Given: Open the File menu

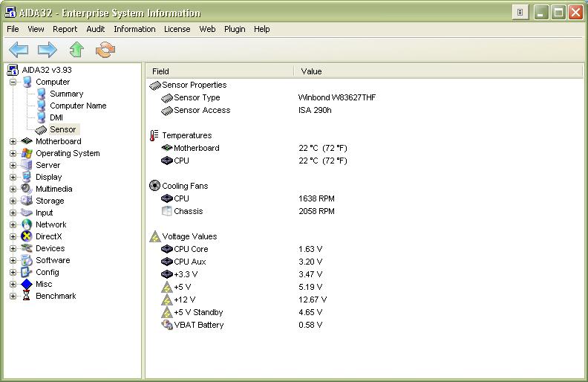Looking at the screenshot, I should pos(13,29).
